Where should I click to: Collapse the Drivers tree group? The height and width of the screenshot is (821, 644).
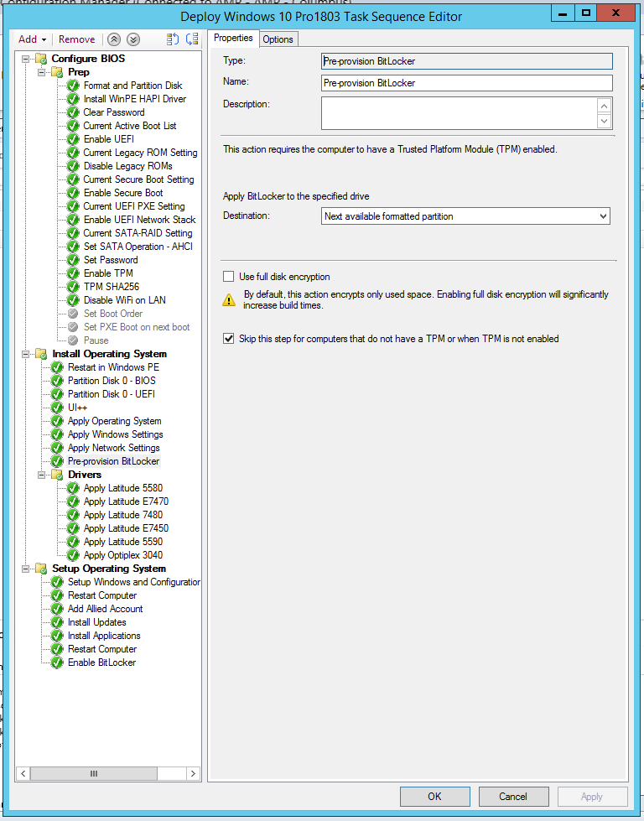pos(41,475)
